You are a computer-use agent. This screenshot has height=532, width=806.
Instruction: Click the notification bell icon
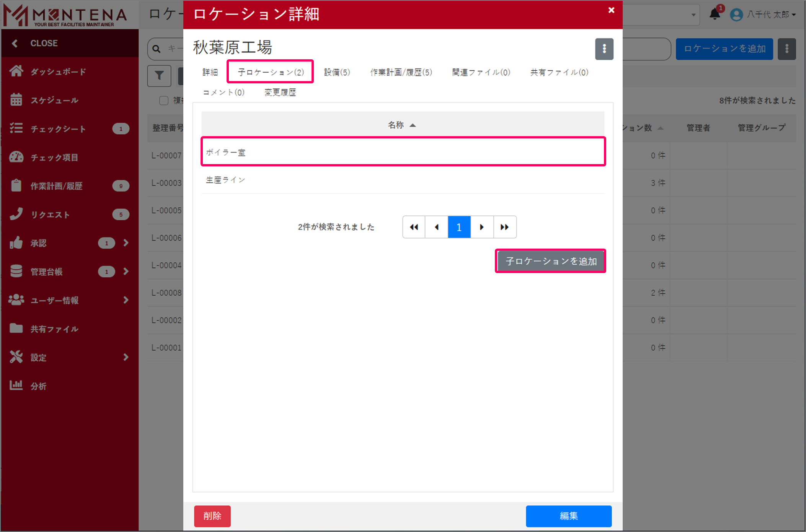(714, 14)
